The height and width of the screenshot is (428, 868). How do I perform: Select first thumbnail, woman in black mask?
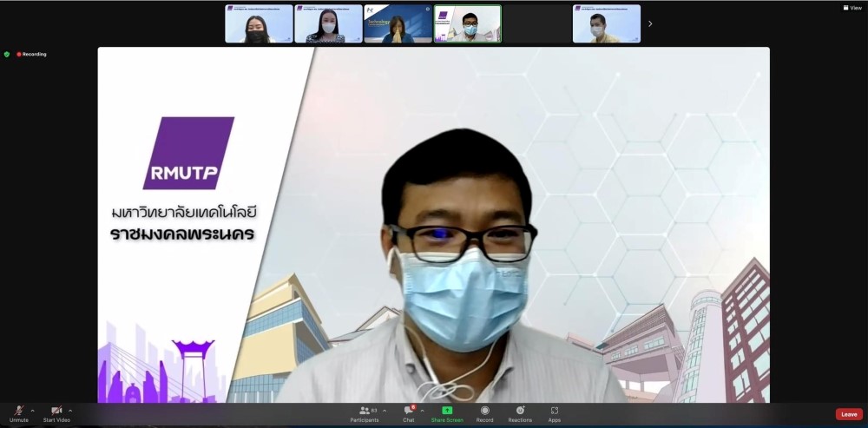coord(259,23)
